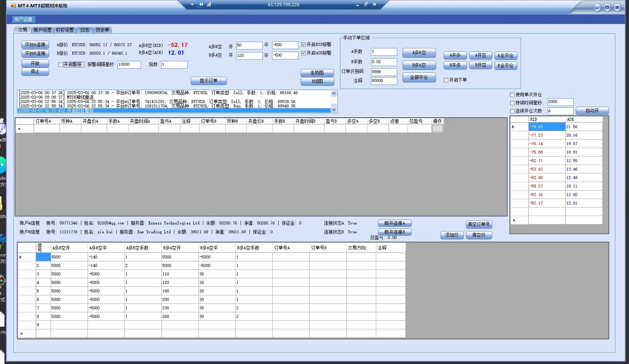Open the 账户设置 menu item
Viewport: 629px width, 364px height.
click(x=23, y=19)
